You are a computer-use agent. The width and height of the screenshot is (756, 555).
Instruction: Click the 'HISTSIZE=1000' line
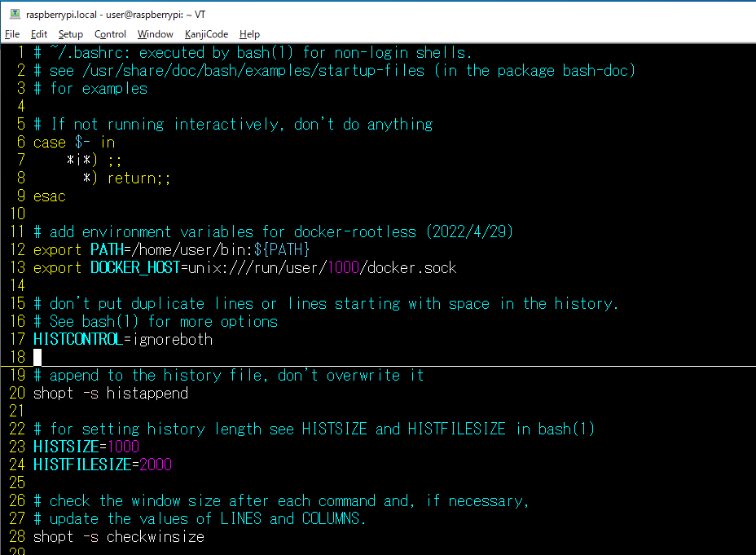click(x=86, y=447)
